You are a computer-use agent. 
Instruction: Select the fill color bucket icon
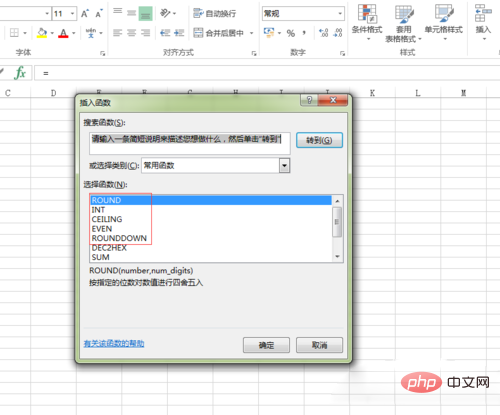pyautogui.click(x=42, y=33)
